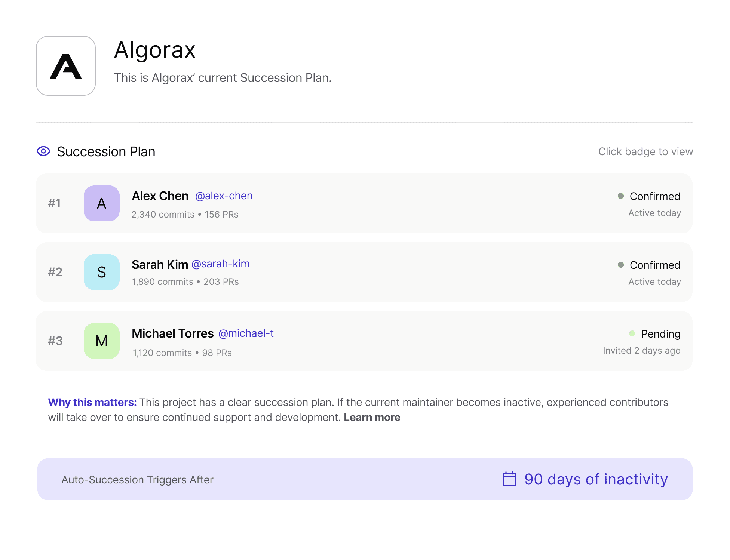Open the @alex-chen profile link
The height and width of the screenshot is (560, 730).
[x=224, y=196]
